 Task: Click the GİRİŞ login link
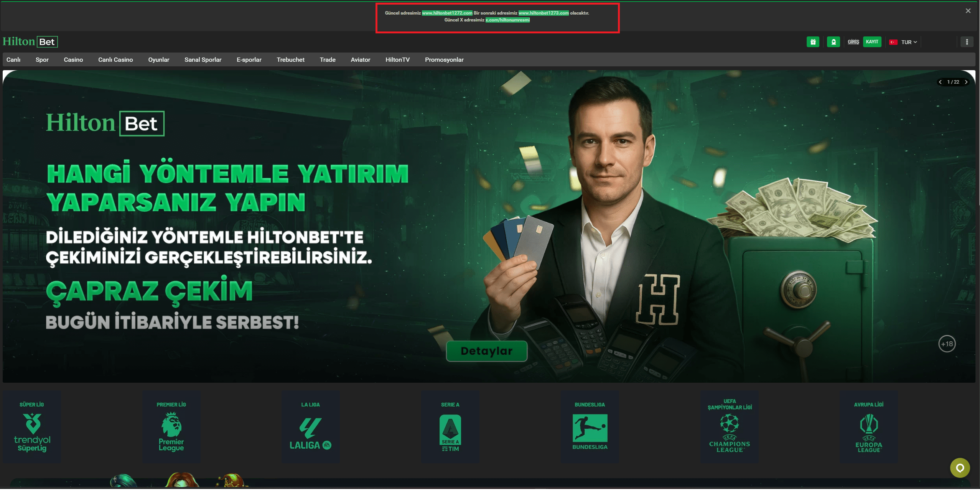[x=853, y=42]
